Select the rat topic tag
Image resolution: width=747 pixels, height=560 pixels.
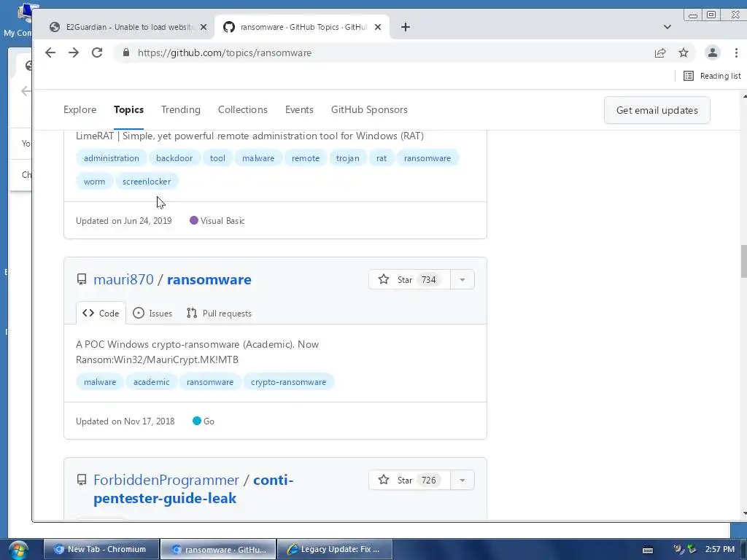[382, 158]
